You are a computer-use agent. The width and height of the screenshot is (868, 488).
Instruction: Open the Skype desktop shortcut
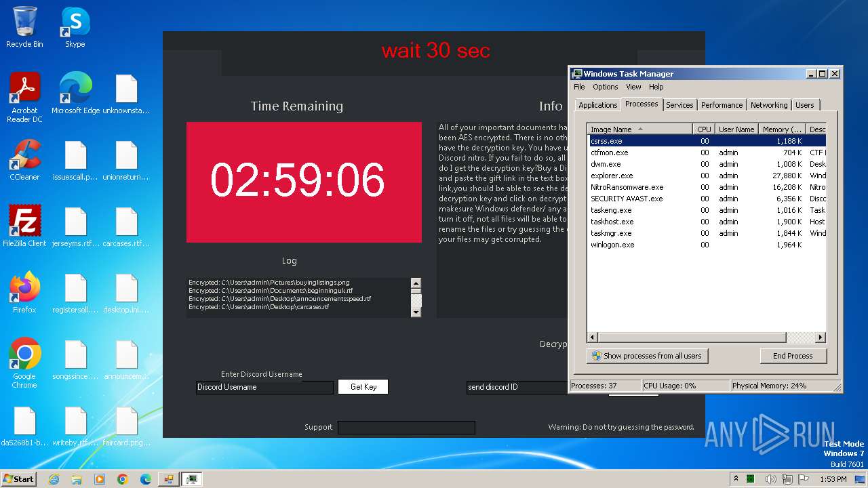tap(75, 27)
